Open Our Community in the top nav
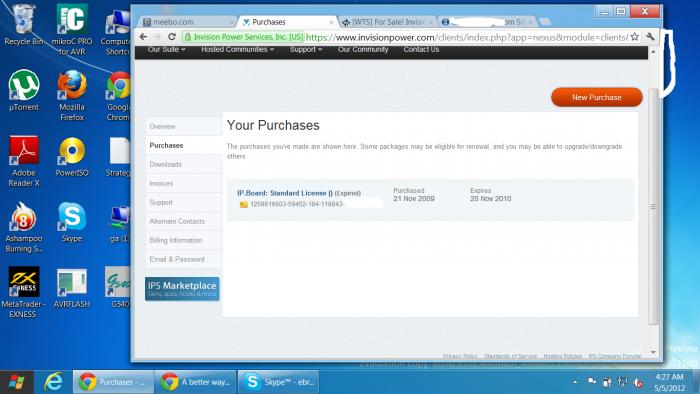The height and width of the screenshot is (394, 700). coord(363,50)
